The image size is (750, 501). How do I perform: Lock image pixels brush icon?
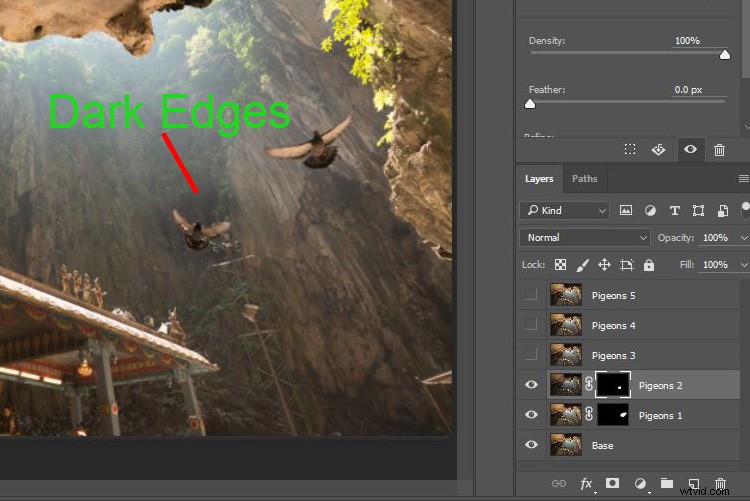point(582,265)
